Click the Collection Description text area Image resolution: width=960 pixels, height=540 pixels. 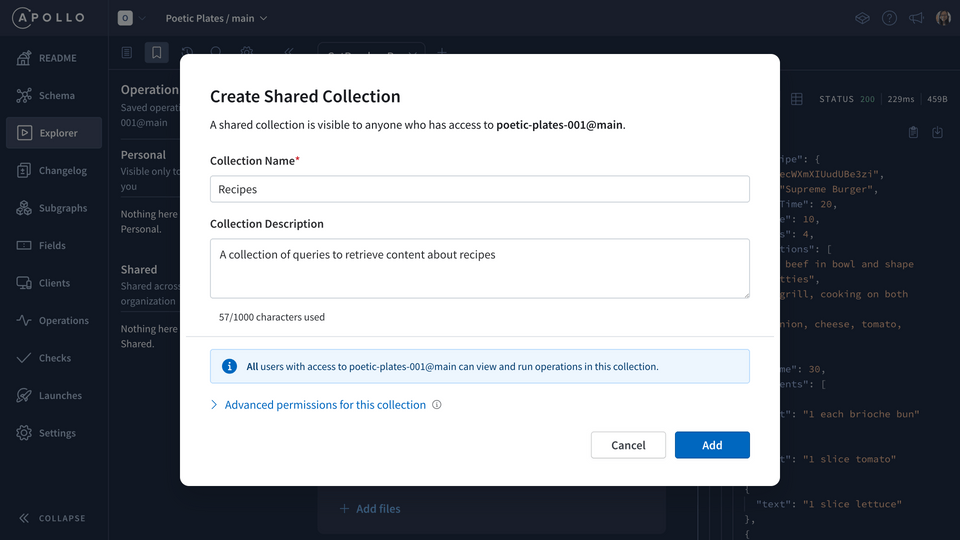479,269
